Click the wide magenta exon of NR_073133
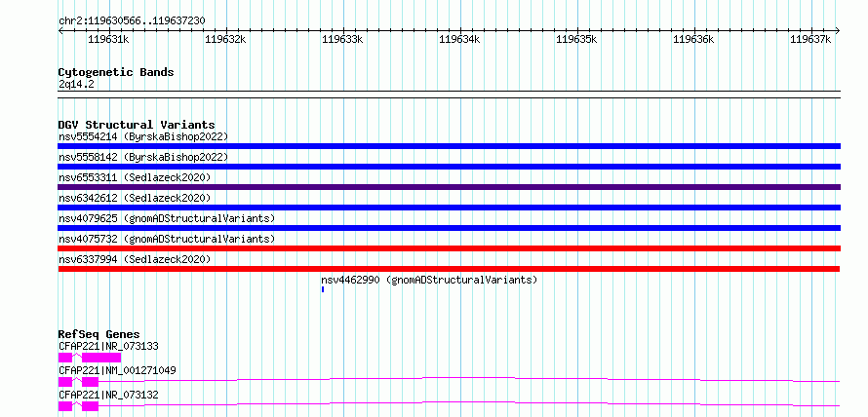This screenshot has height=417, width=868. pos(101,358)
